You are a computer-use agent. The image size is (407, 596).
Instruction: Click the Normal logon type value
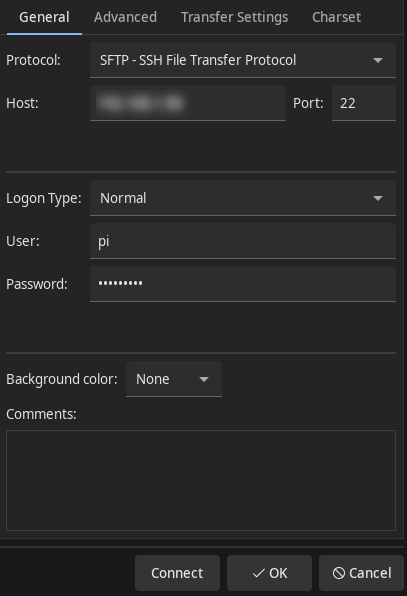click(x=123, y=198)
